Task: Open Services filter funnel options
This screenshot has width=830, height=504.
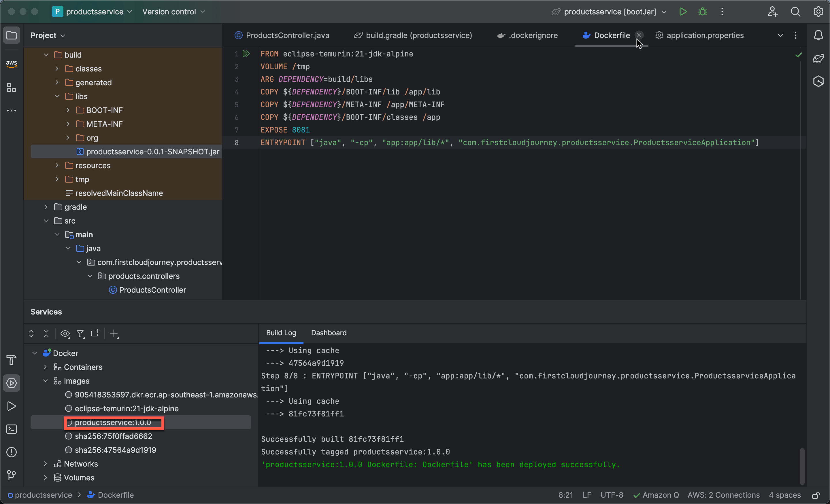Action: tap(80, 333)
